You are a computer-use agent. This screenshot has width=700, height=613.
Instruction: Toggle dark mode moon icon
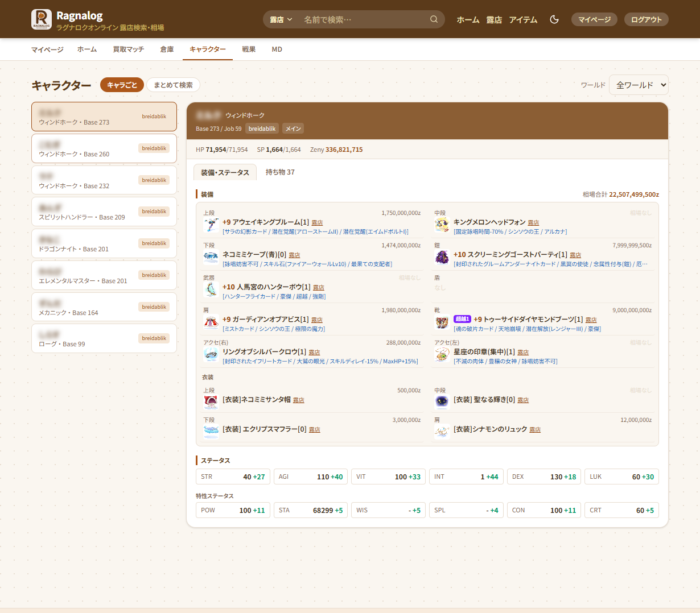coord(554,19)
